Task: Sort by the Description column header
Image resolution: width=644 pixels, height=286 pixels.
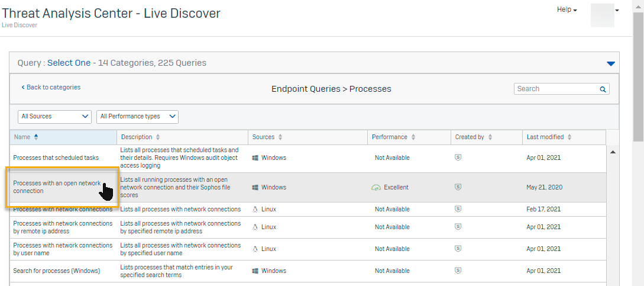Action: click(137, 137)
